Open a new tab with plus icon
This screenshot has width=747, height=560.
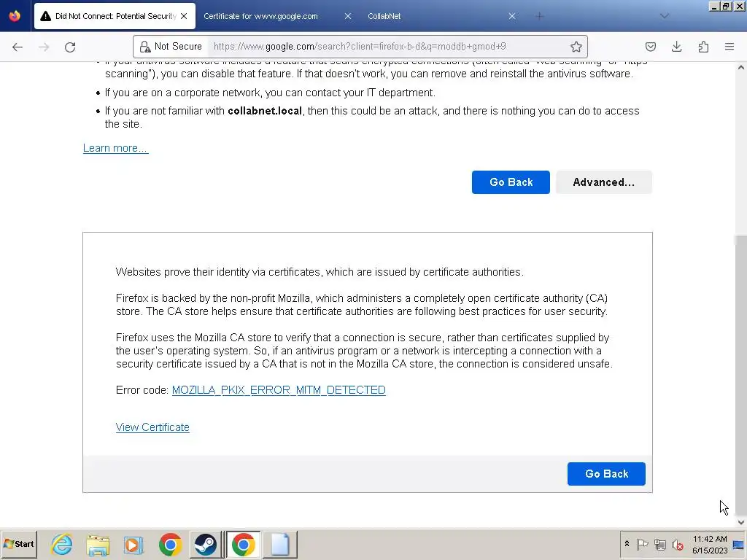[x=539, y=16]
